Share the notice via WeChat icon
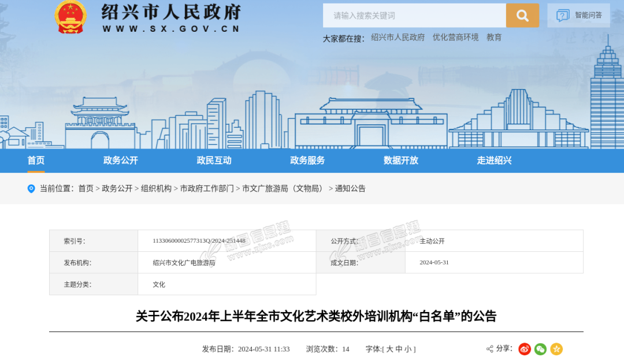Viewport: 624px width, 364px height. (x=540, y=349)
